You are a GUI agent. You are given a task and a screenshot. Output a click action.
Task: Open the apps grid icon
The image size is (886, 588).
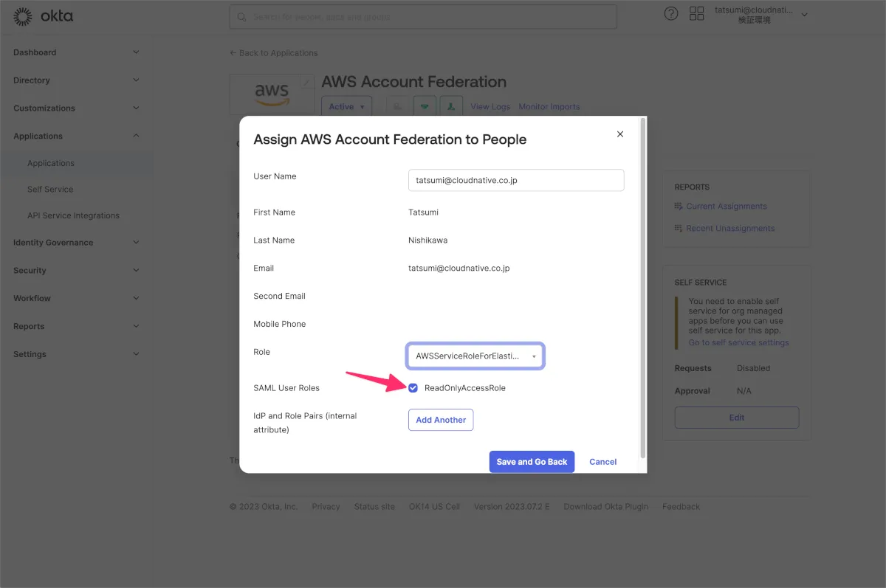coord(696,13)
